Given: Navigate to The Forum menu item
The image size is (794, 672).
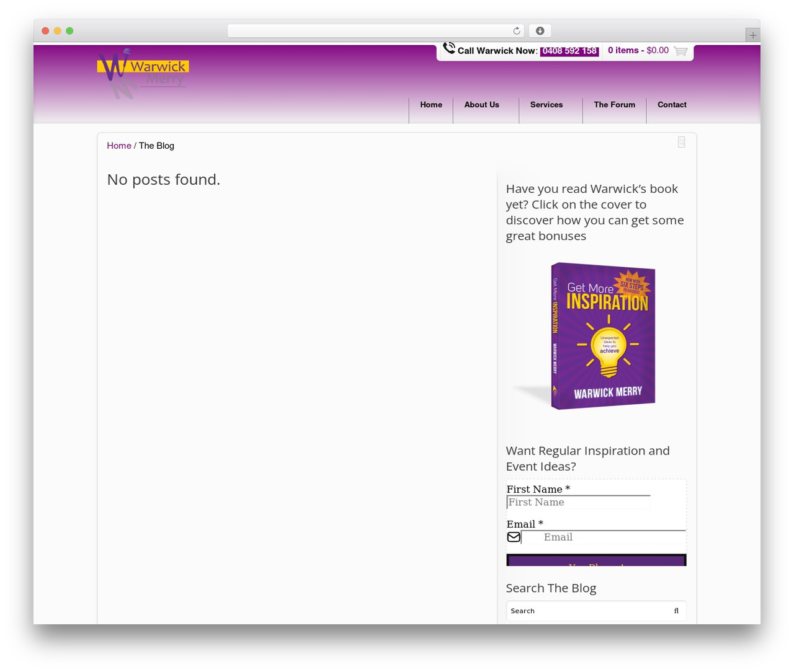Looking at the screenshot, I should coord(615,105).
